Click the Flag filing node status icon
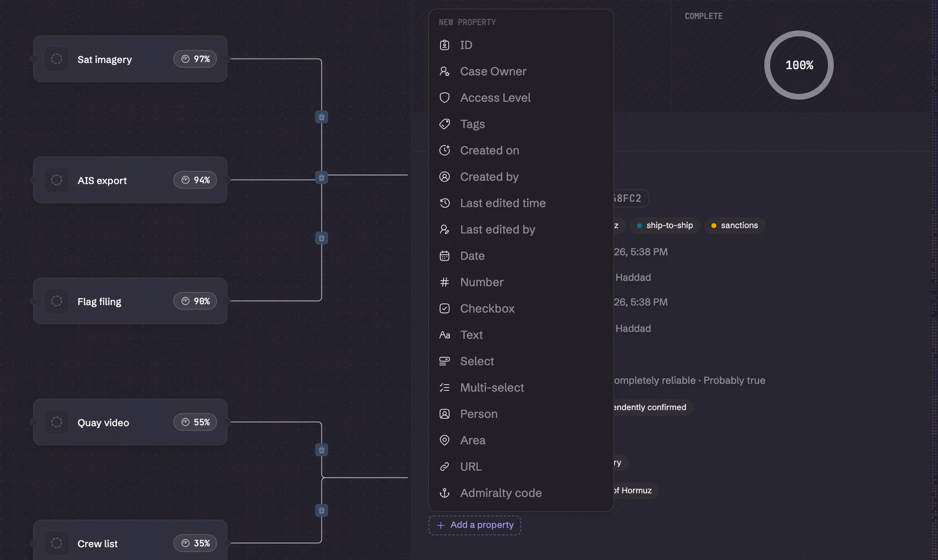Screen dimensions: 938x560 click(56, 301)
